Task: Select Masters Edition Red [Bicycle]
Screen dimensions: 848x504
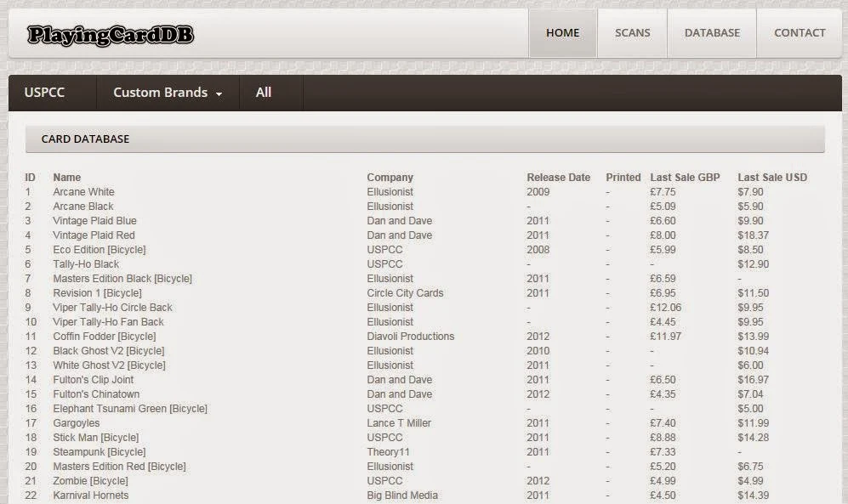Action: pos(120,467)
